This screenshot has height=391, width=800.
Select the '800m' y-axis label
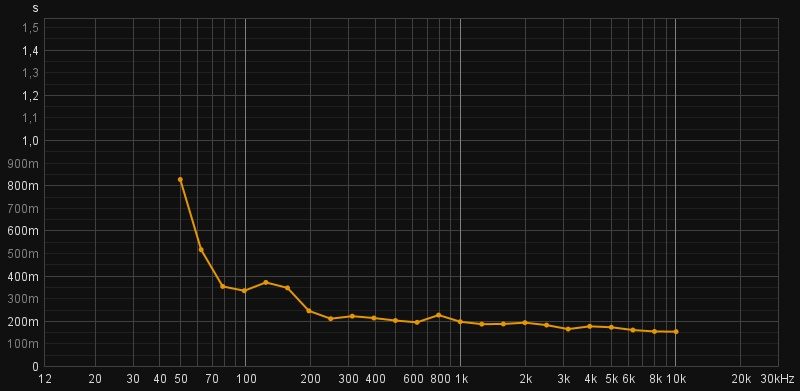[x=23, y=186]
